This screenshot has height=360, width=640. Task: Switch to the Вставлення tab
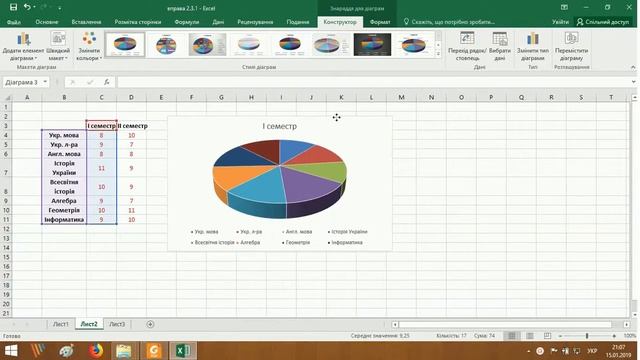(86, 22)
